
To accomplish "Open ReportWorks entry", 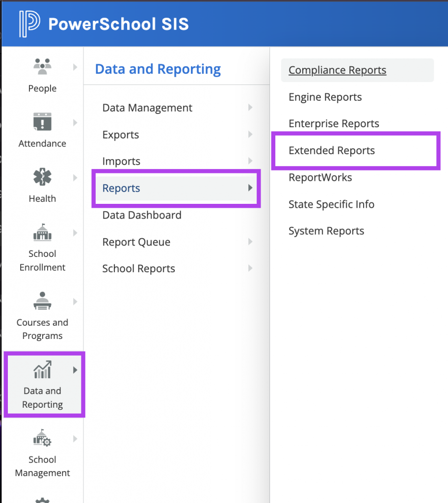I will coord(320,177).
